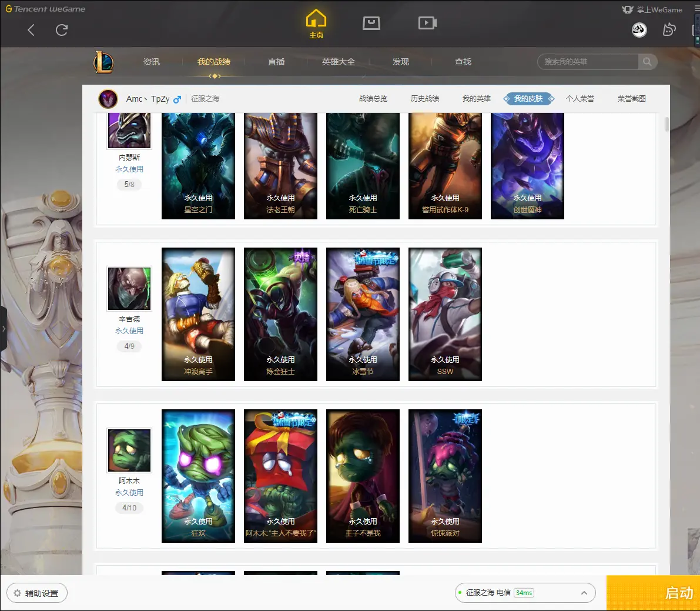This screenshot has height=611, width=700.
Task: Click the 阿木木 champion portrait
Action: point(129,450)
